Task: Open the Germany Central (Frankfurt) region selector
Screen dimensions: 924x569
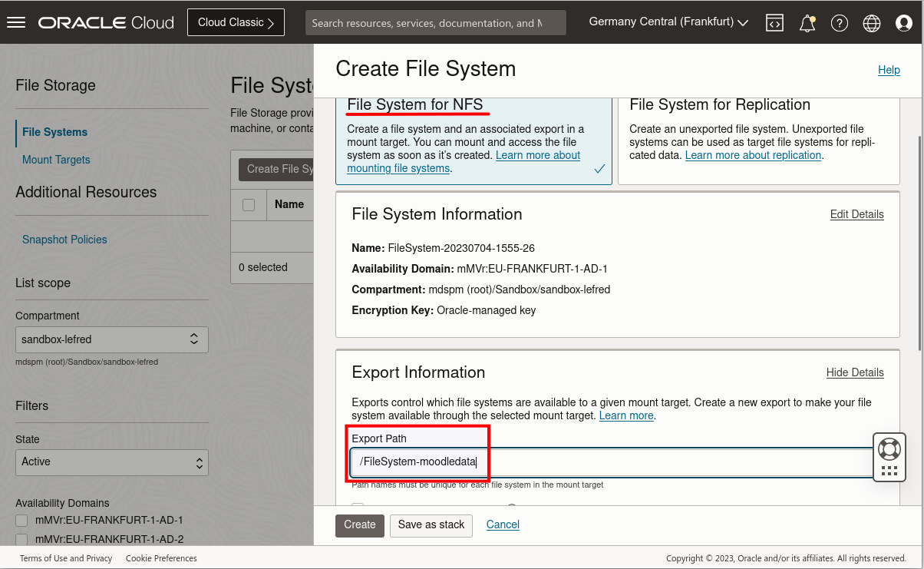Action: (667, 22)
